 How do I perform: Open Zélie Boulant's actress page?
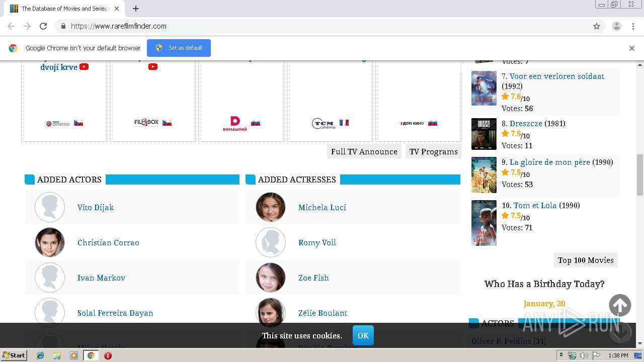pyautogui.click(x=323, y=313)
